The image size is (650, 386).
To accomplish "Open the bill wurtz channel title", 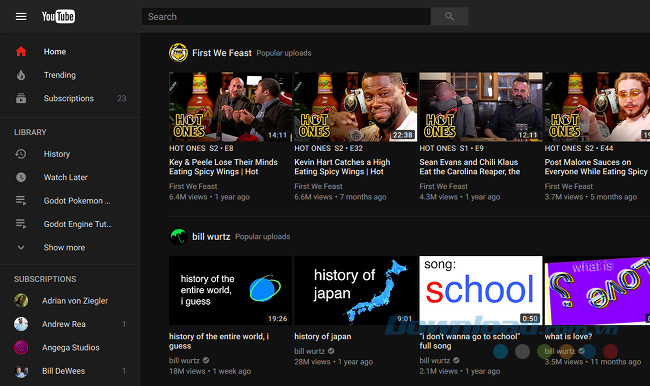I will coord(211,237).
